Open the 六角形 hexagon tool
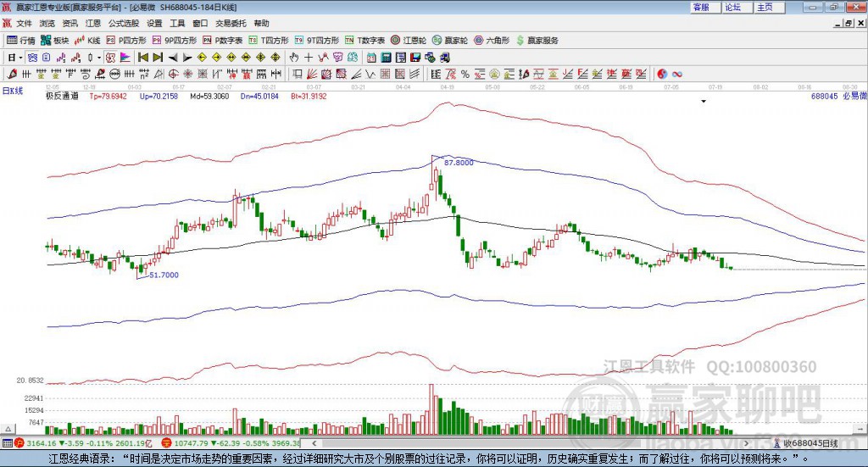This screenshot has width=868, height=467. click(492, 41)
